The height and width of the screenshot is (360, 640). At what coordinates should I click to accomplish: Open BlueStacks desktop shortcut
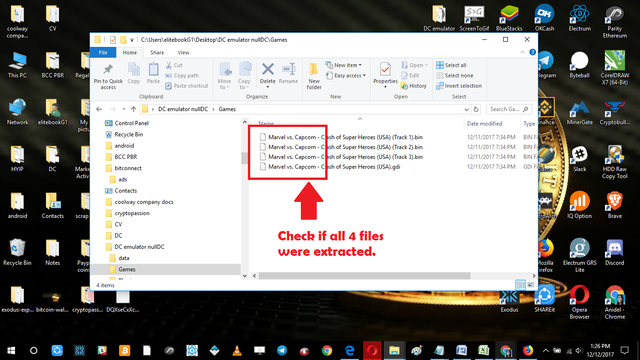click(509, 18)
